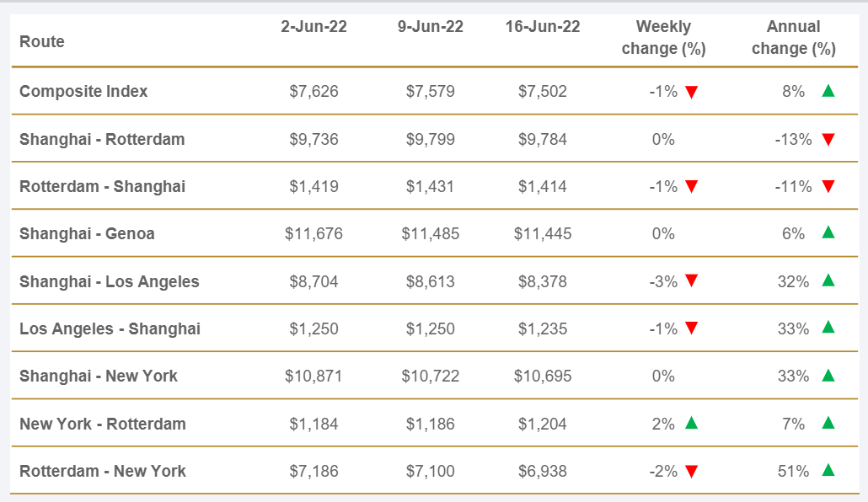The image size is (868, 502).
Task: Click Shanghai - New York annual up arrow
Action: (x=828, y=375)
